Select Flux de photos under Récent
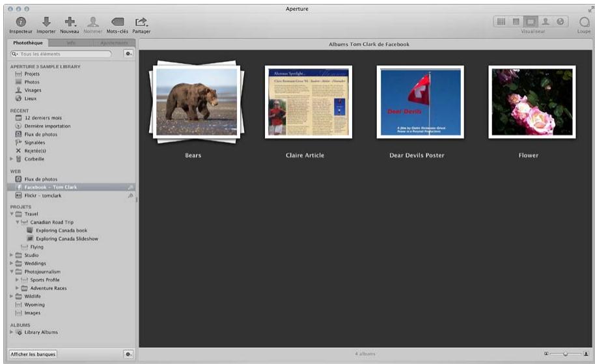Viewport: 595px width, 364px height. click(40, 134)
